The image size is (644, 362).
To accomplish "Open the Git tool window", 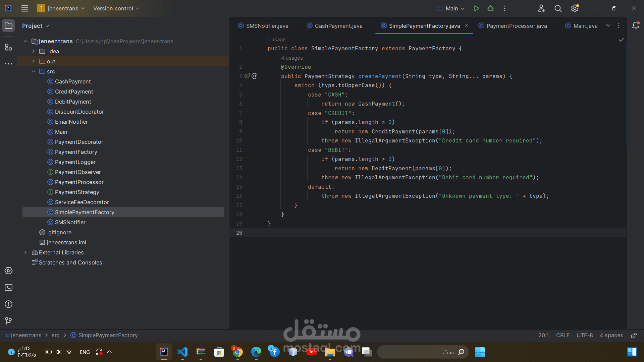I will [x=8, y=321].
